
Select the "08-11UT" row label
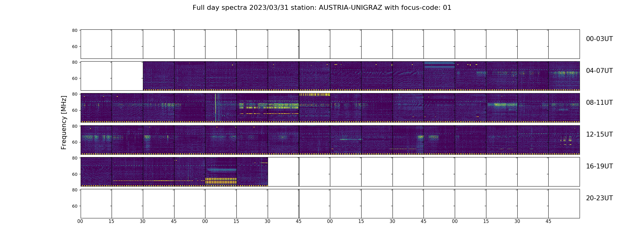(599, 103)
